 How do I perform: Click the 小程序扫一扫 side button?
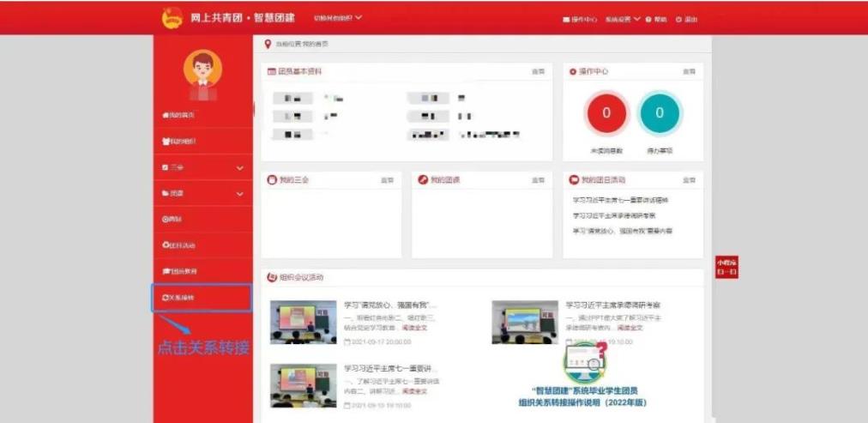click(726, 267)
